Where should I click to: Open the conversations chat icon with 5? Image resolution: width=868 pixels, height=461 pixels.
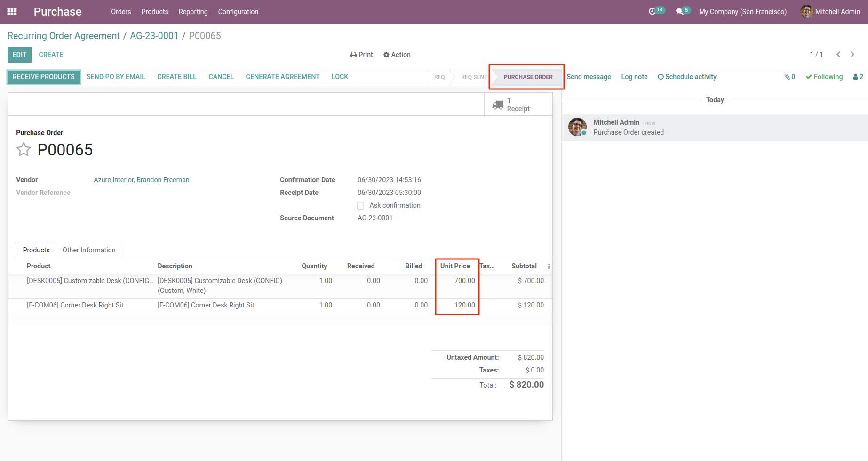pyautogui.click(x=683, y=11)
